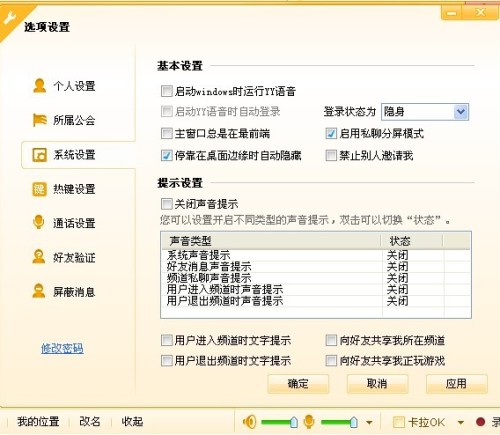
Task: Check 向好友共享我正玩游戏
Action: pyautogui.click(x=331, y=360)
